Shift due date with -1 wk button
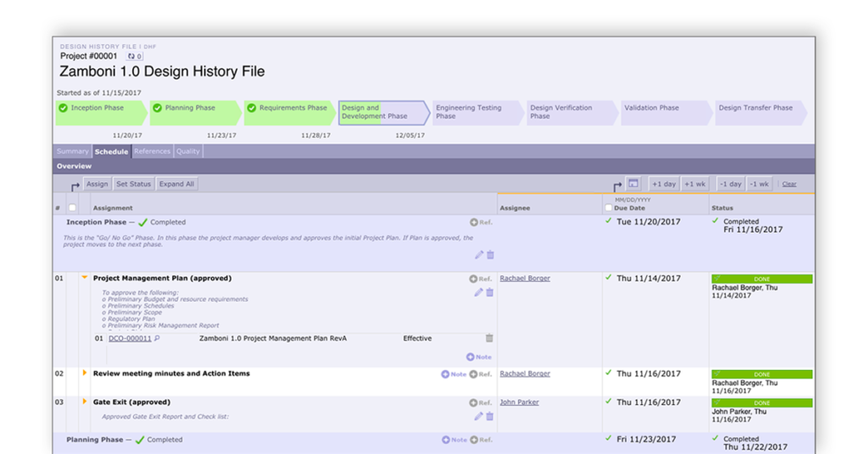 (759, 184)
